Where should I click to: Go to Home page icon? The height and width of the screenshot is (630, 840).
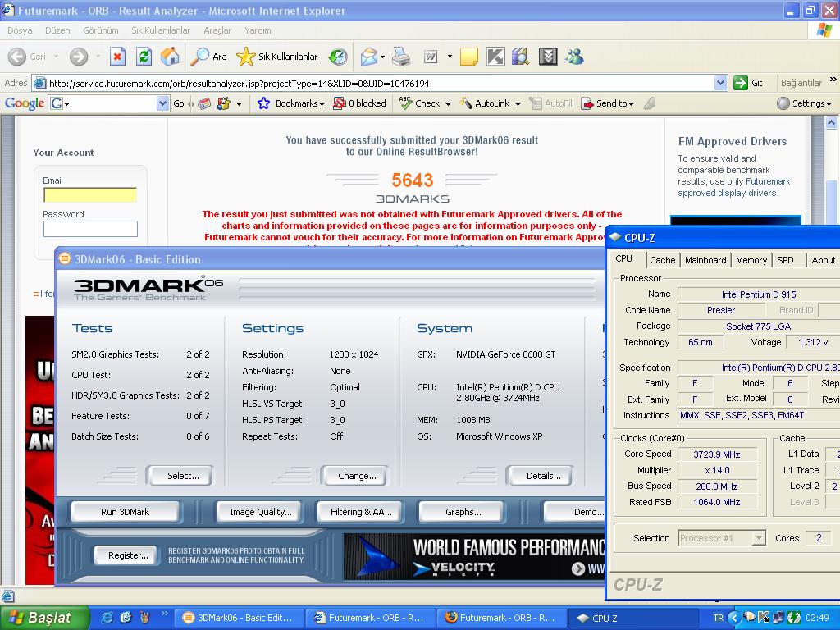coord(170,57)
